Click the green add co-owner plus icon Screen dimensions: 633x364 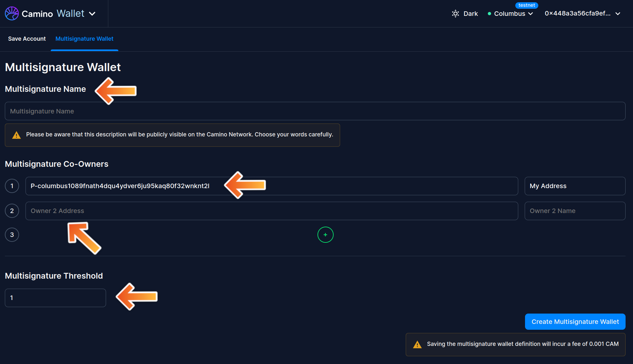(x=325, y=235)
